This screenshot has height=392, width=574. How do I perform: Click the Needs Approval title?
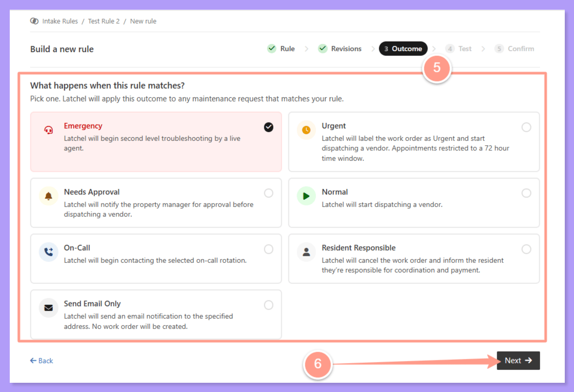tap(91, 192)
